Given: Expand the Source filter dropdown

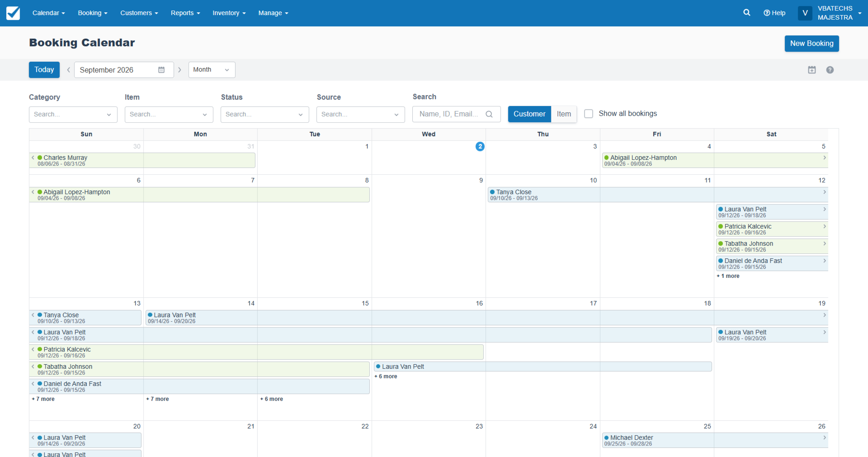Looking at the screenshot, I should coord(360,114).
